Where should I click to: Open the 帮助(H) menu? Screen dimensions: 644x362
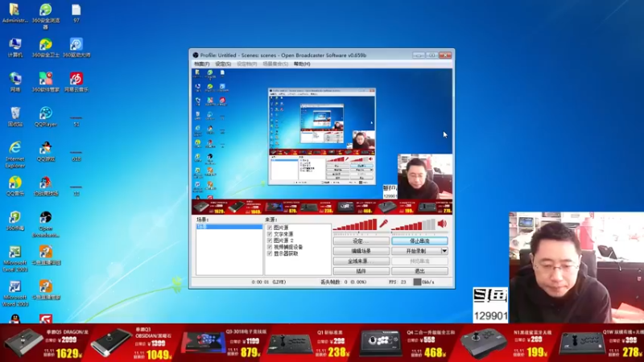click(x=302, y=64)
